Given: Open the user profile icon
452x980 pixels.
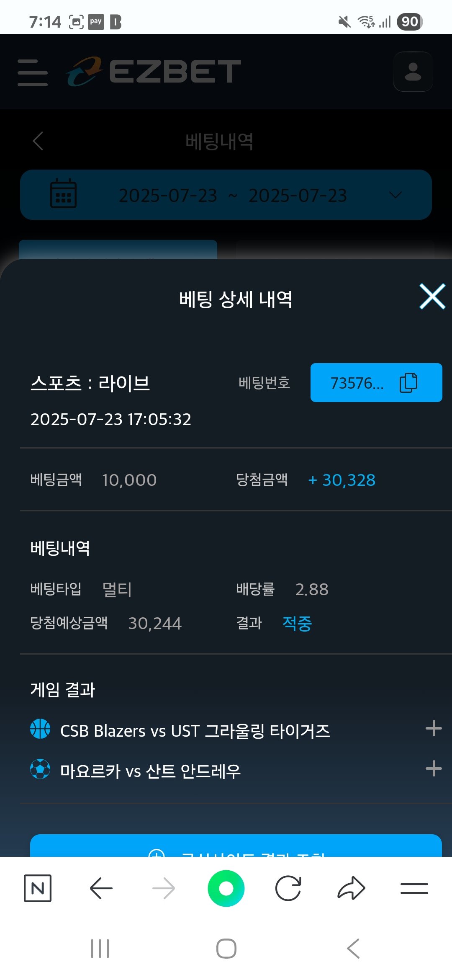Looking at the screenshot, I should 413,72.
